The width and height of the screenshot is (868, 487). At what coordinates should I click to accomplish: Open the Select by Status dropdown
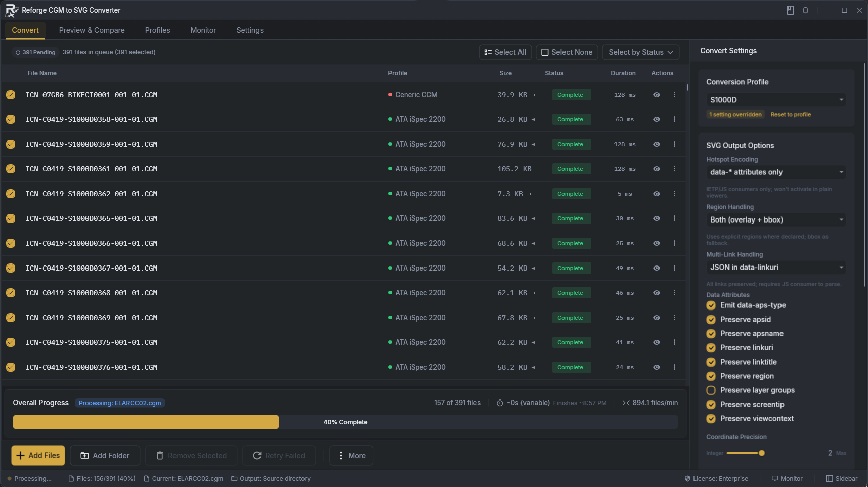pos(640,52)
